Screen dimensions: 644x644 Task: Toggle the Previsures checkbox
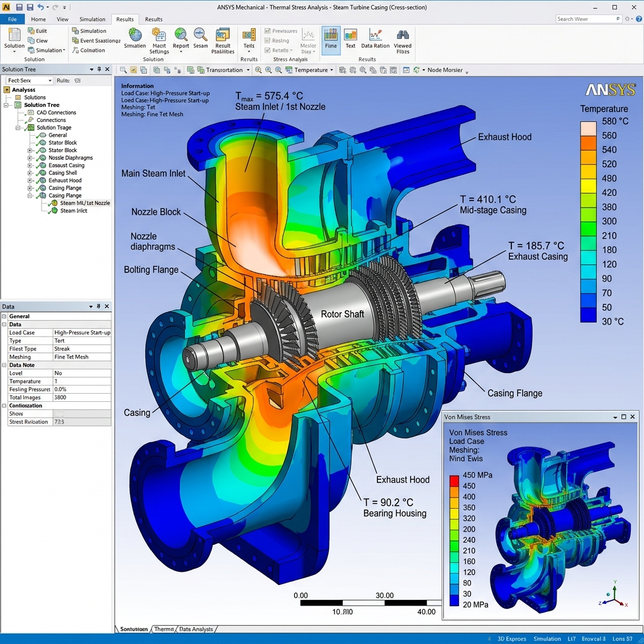pos(267,31)
